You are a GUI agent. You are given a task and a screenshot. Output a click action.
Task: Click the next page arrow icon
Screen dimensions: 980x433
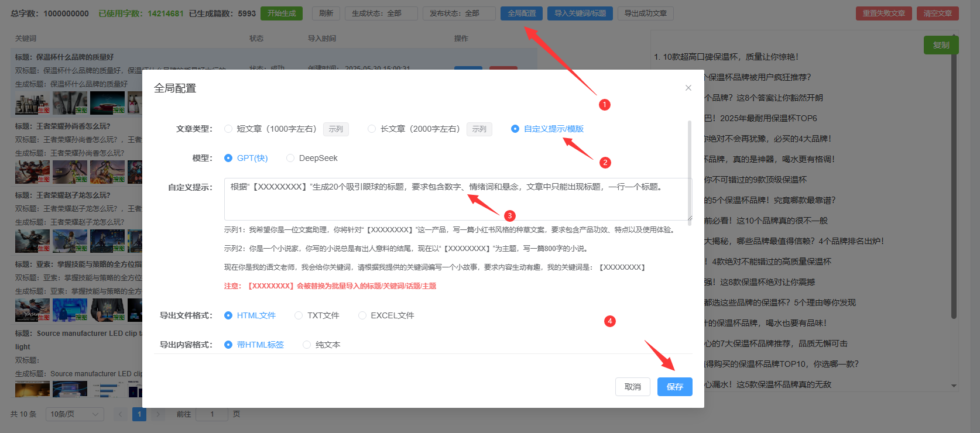[x=158, y=414]
